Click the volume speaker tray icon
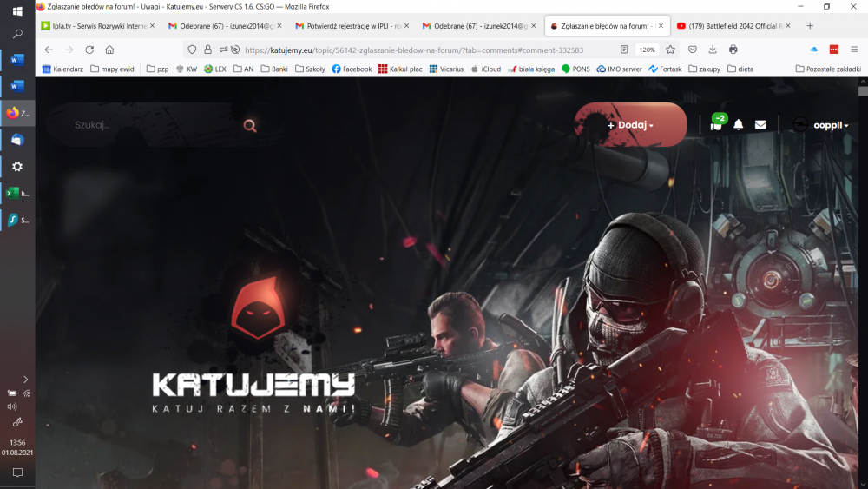The width and height of the screenshot is (868, 489). click(x=11, y=406)
